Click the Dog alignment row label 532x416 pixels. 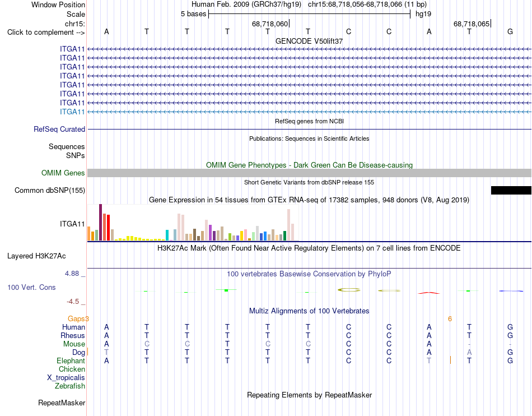pyautogui.click(x=78, y=353)
